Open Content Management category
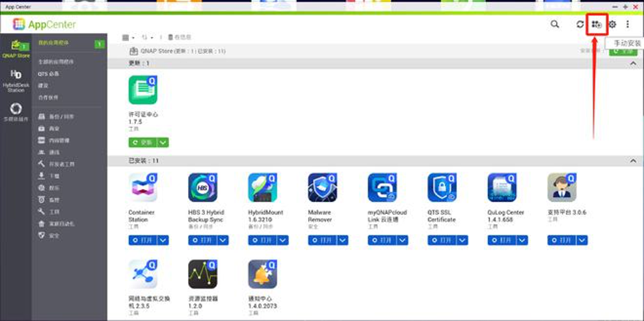Viewport: 644px width, 321px height. 53,140
